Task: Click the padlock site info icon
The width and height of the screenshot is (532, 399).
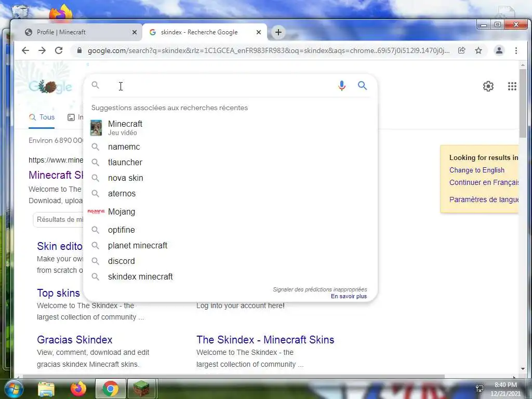Action: tap(79, 50)
